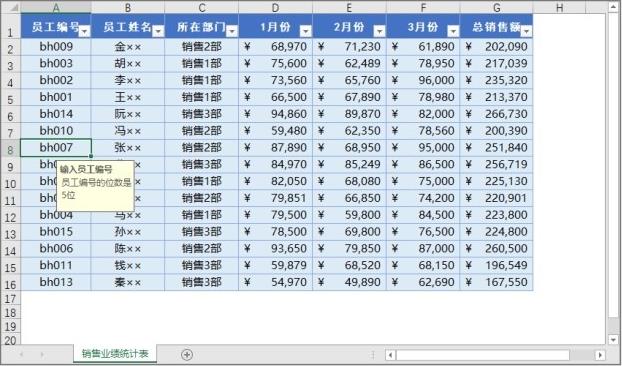Click the vertical scrollbar down arrow
The width and height of the screenshot is (622, 366).
[614, 339]
